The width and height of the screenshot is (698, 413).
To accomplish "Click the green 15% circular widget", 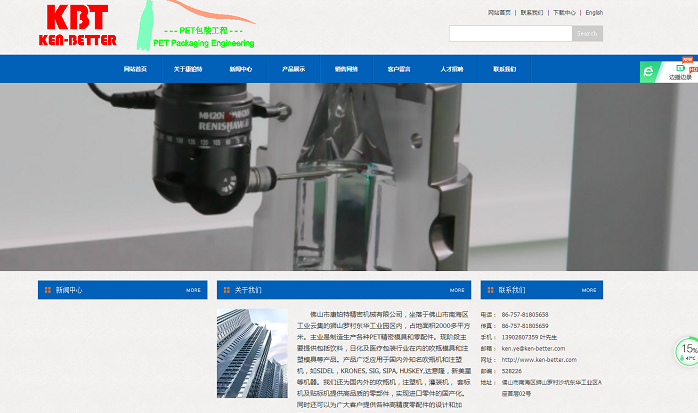I will click(689, 351).
